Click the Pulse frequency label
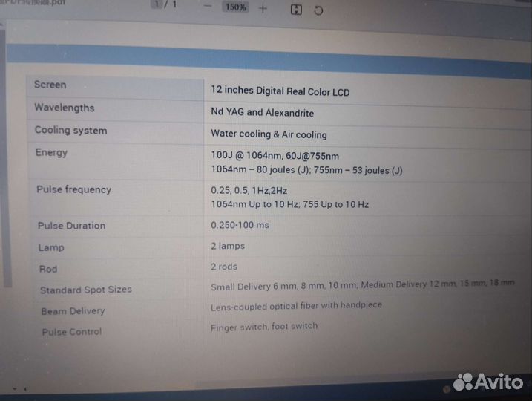 [73, 189]
